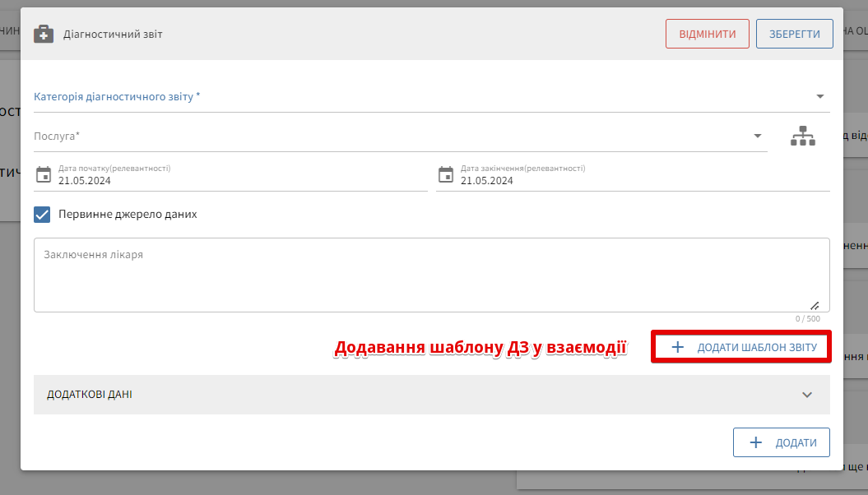Click the medical briefcase icon in header
The width and height of the screenshot is (868, 495).
coord(44,35)
